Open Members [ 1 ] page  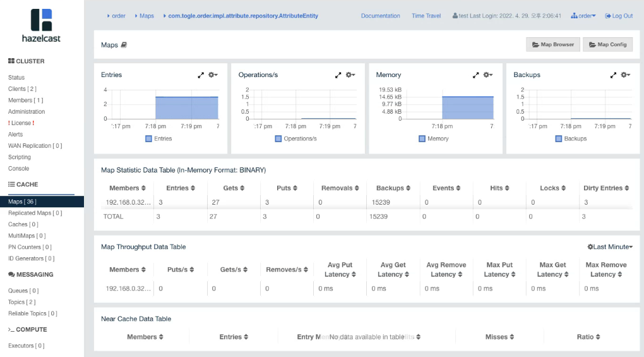[25, 100]
